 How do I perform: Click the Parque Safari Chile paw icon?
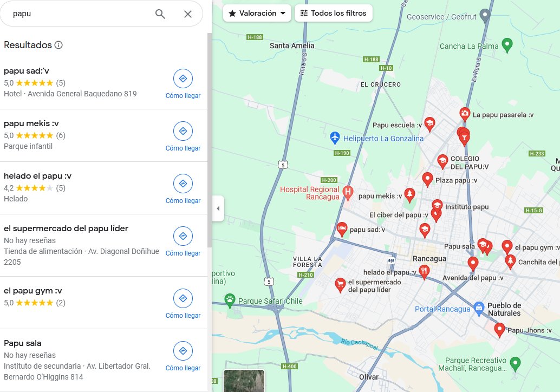230,299
